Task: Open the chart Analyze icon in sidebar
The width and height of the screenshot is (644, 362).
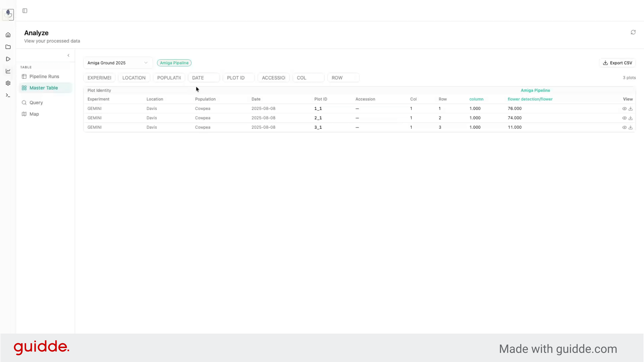Action: [8, 71]
